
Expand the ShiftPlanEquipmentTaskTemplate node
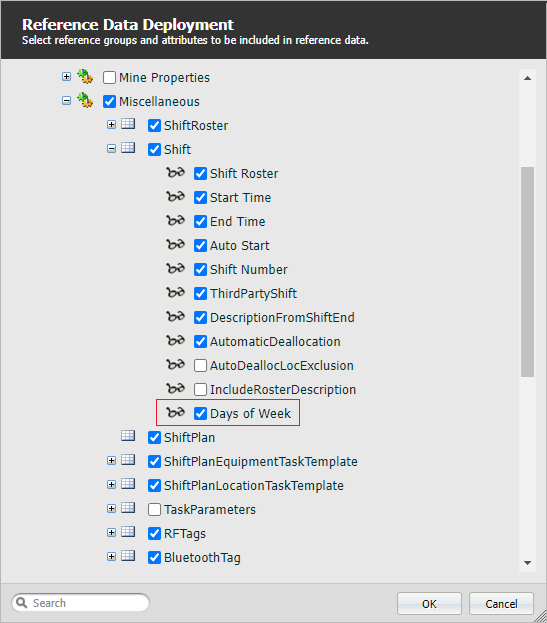(111, 460)
